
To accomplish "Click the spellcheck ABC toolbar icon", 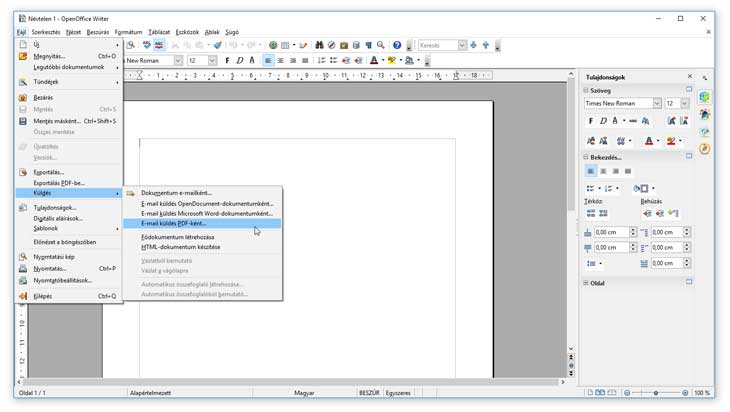I will 147,45.
